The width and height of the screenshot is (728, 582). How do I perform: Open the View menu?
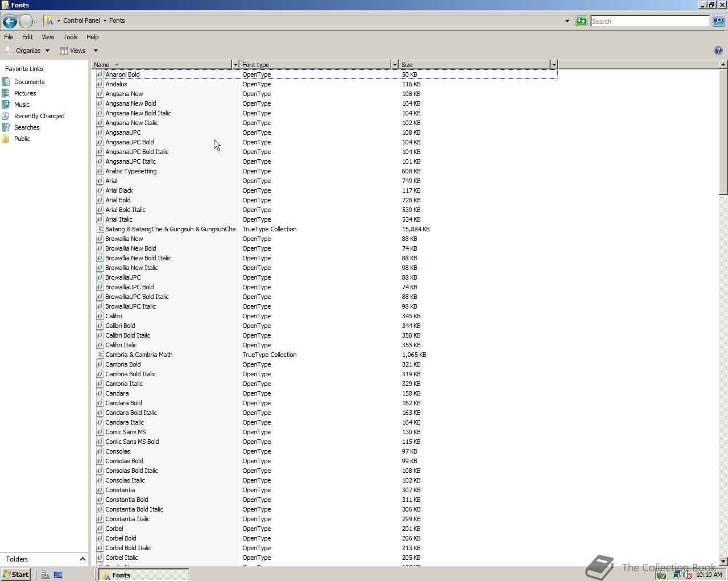pos(48,37)
